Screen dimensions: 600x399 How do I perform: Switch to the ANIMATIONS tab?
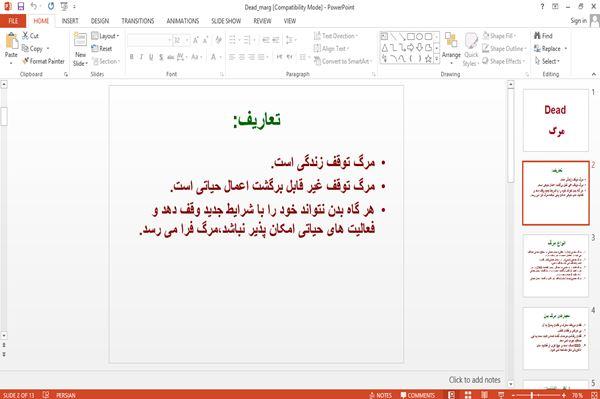183,21
